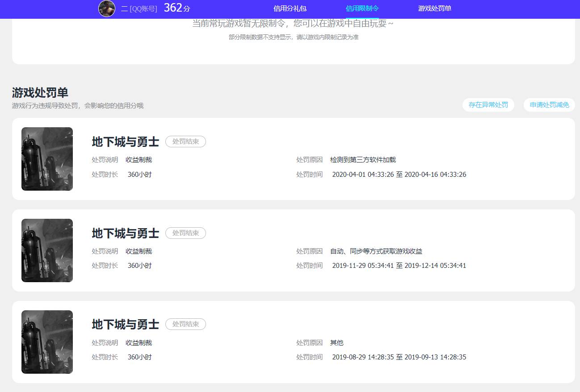
Task: Click the bottom 地下城与勇士 game thumbnail
Action: click(x=47, y=342)
